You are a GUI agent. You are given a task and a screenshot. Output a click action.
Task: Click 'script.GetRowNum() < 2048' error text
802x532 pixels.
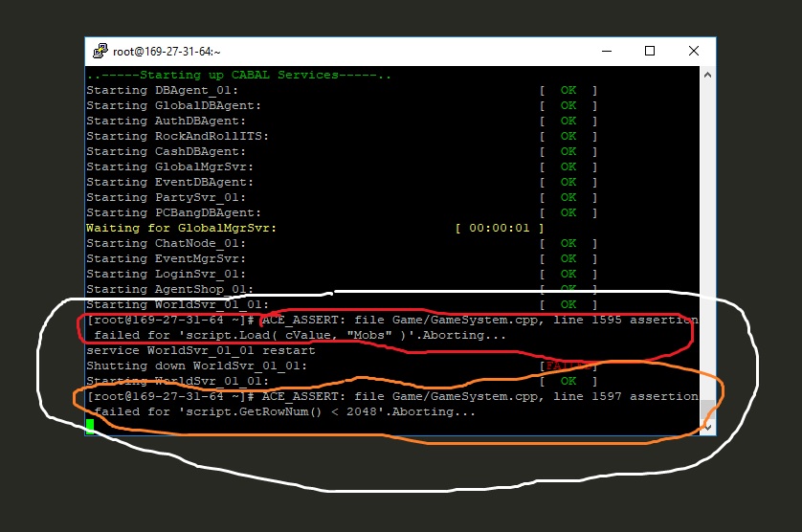[x=280, y=412]
